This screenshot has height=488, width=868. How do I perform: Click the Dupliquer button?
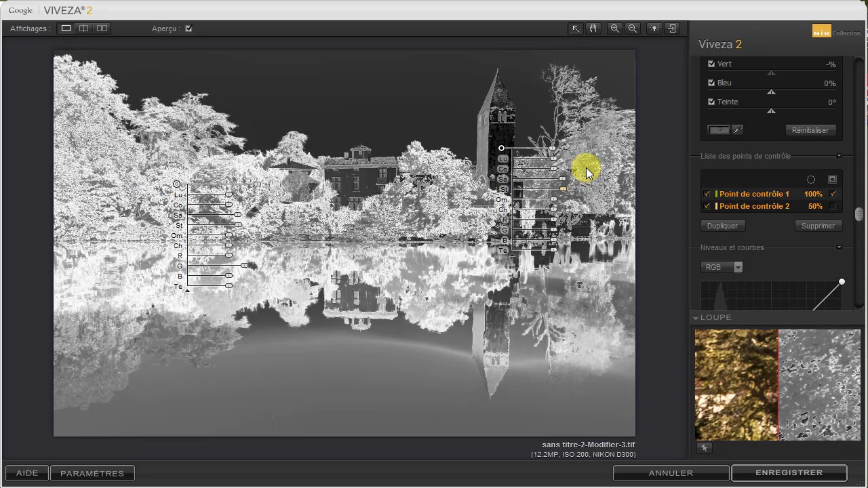[722, 226]
